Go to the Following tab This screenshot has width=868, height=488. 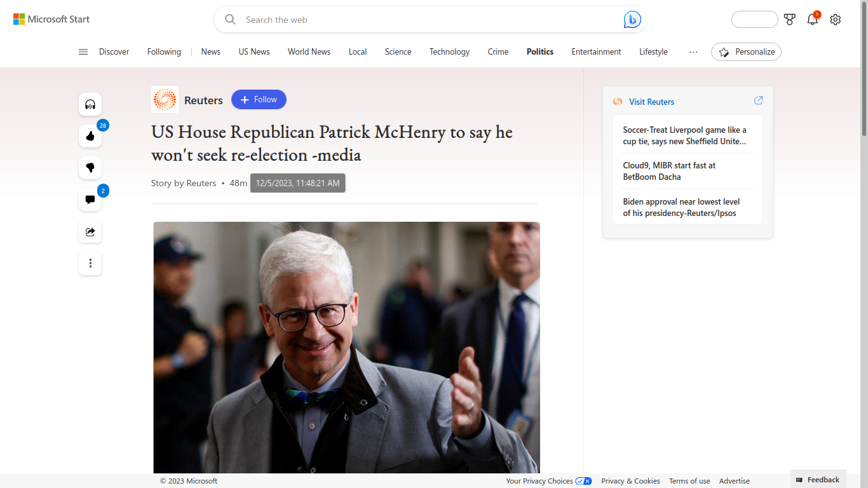(164, 52)
